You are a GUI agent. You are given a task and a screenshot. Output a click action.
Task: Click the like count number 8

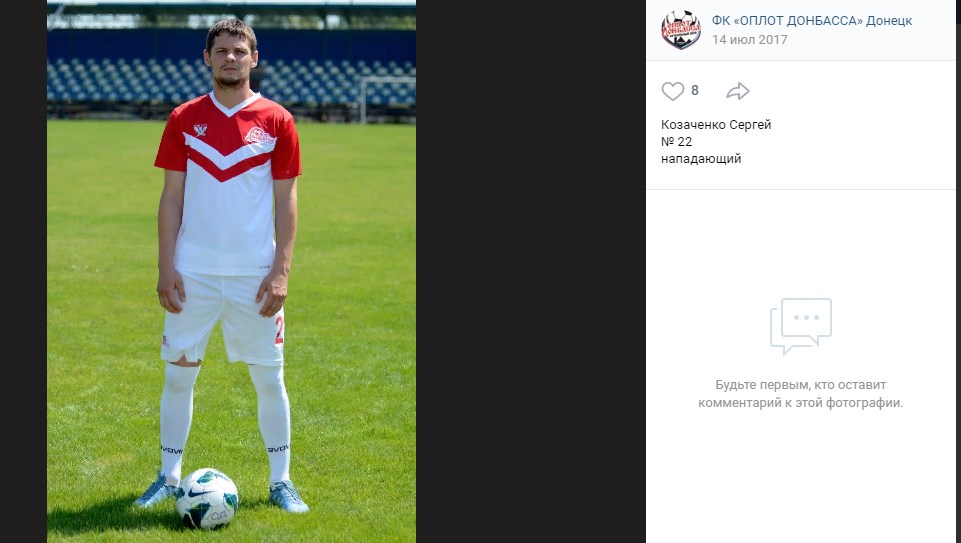tap(695, 91)
